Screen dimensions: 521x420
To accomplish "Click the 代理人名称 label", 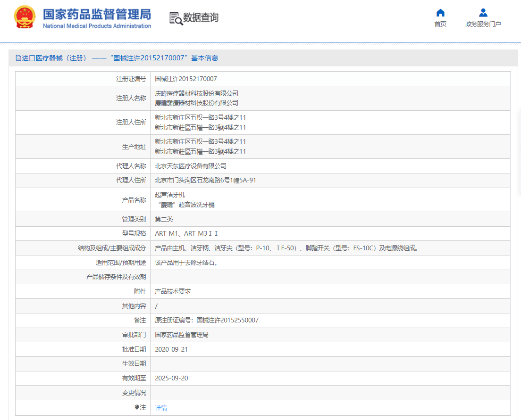I will pos(131,166).
